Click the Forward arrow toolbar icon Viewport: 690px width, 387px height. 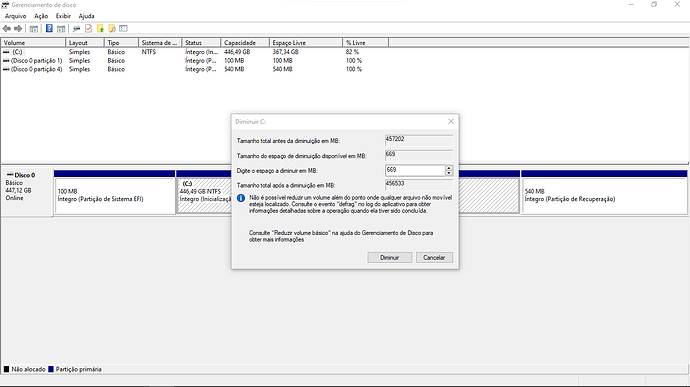pyautogui.click(x=18, y=29)
